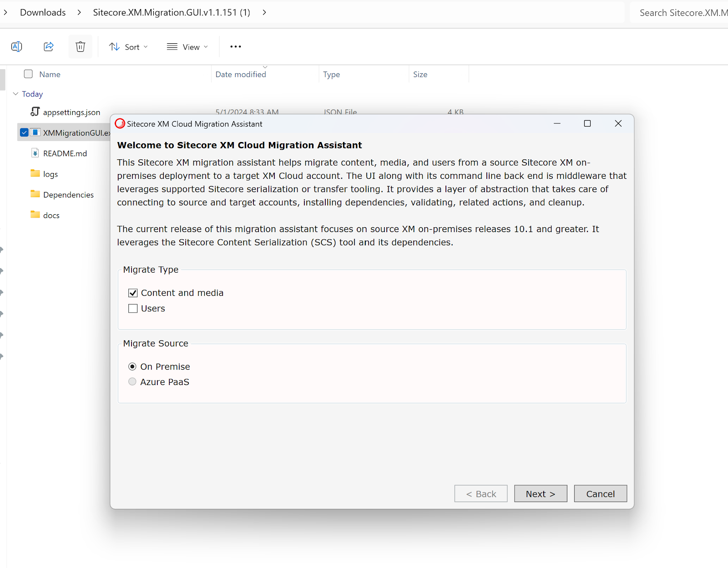Click the Sitecore logo icon in dialog title
Image resolution: width=728 pixels, height=568 pixels.
tap(120, 123)
